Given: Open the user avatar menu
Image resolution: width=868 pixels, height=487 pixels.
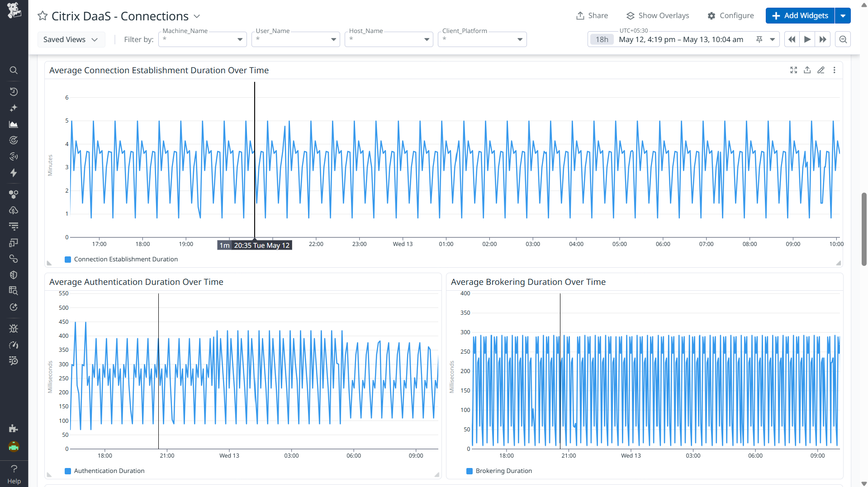Looking at the screenshot, I should (14, 447).
